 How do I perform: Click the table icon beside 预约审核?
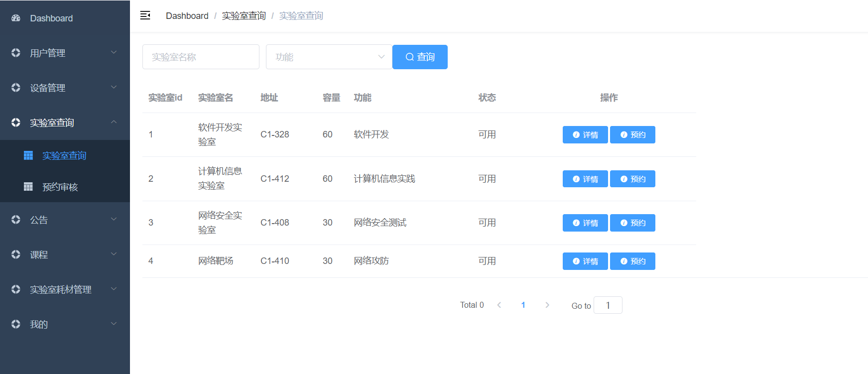click(28, 187)
